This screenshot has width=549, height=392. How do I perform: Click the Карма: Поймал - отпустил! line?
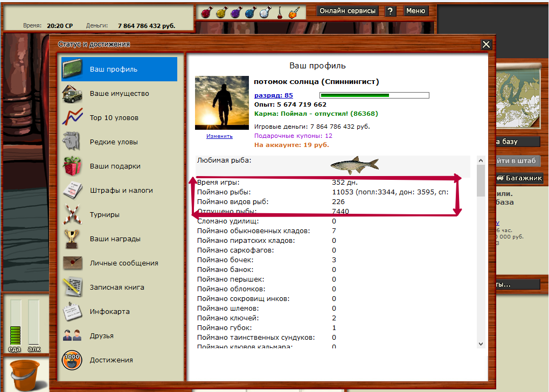[x=316, y=114]
